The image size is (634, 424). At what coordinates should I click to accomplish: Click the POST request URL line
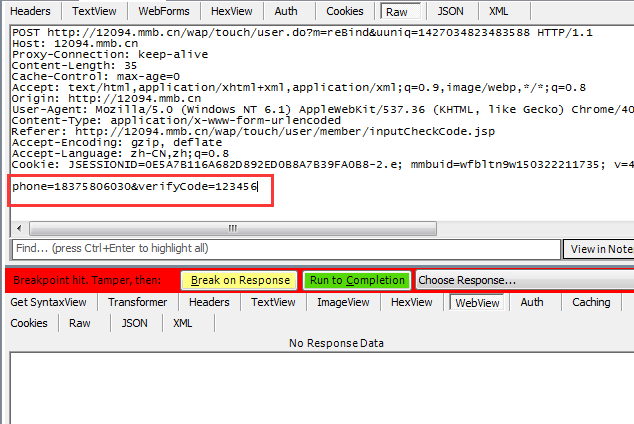[x=302, y=33]
